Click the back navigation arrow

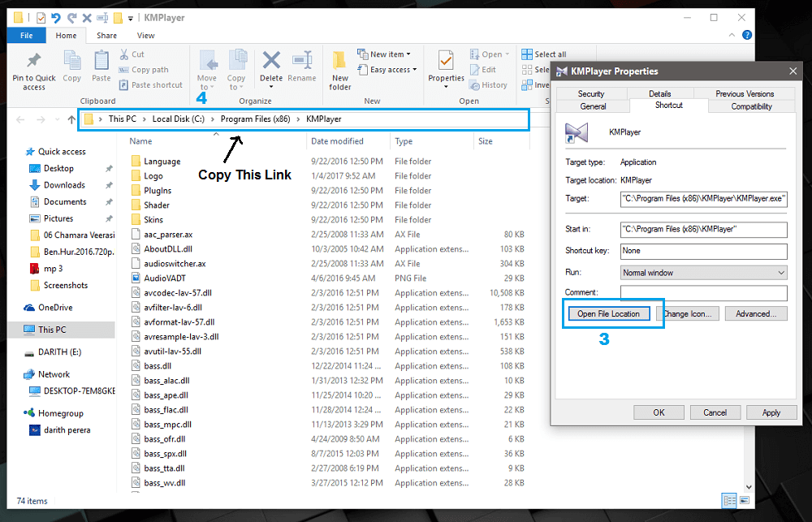tap(20, 119)
